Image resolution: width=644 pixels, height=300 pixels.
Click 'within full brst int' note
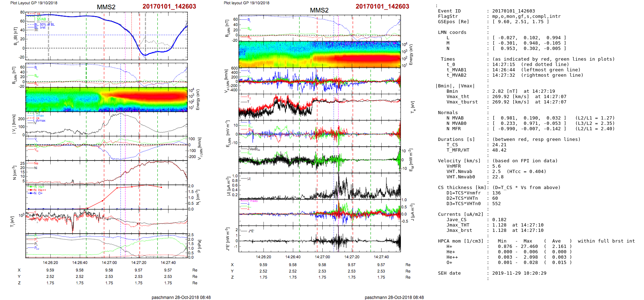pos(606,241)
